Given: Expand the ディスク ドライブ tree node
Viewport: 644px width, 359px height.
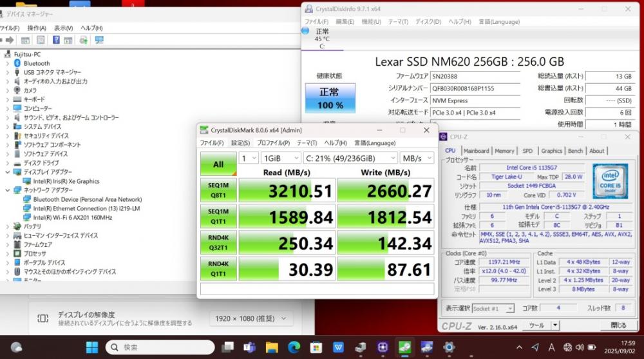Looking at the screenshot, I should click(x=7, y=163).
